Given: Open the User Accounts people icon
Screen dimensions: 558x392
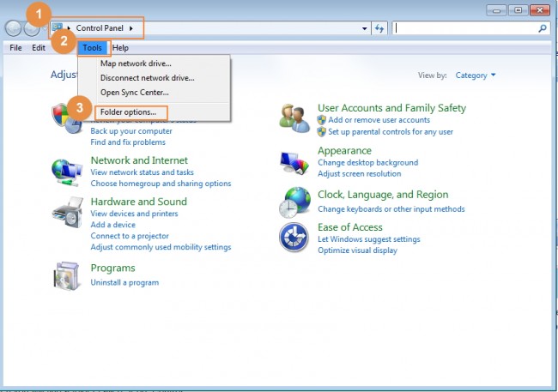Looking at the screenshot, I should click(294, 118).
